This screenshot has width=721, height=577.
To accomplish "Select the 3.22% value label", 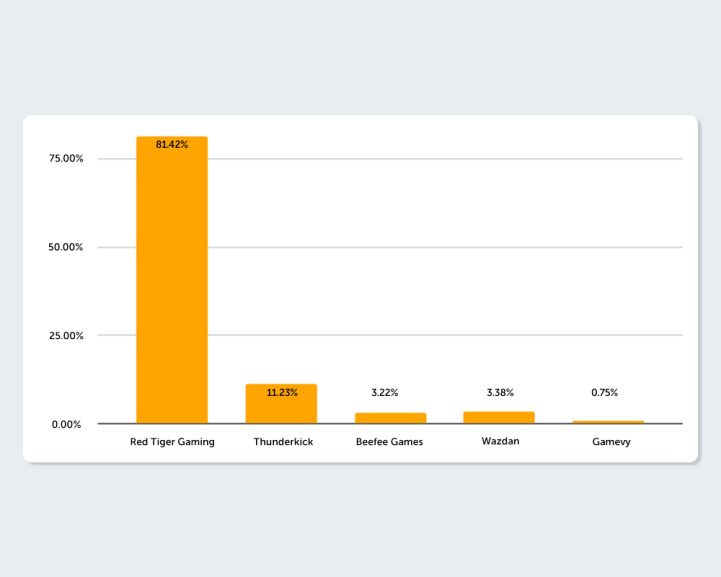I will (385, 393).
